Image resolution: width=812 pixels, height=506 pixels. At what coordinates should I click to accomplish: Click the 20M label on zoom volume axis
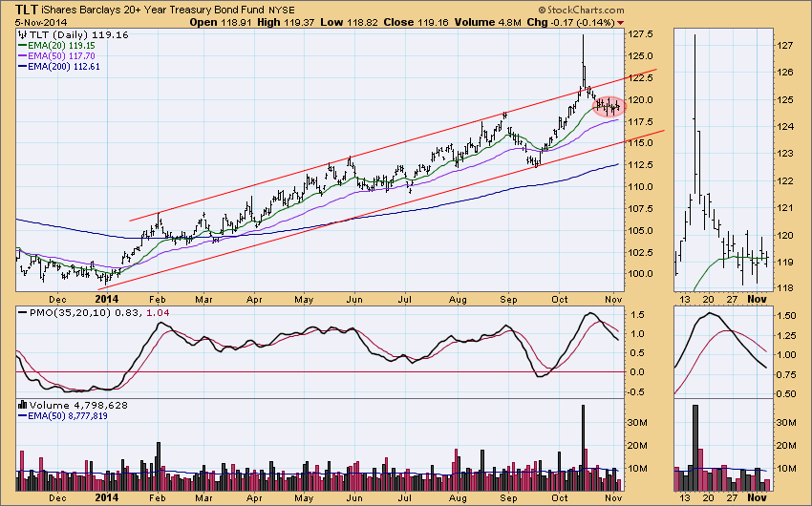tap(787, 446)
